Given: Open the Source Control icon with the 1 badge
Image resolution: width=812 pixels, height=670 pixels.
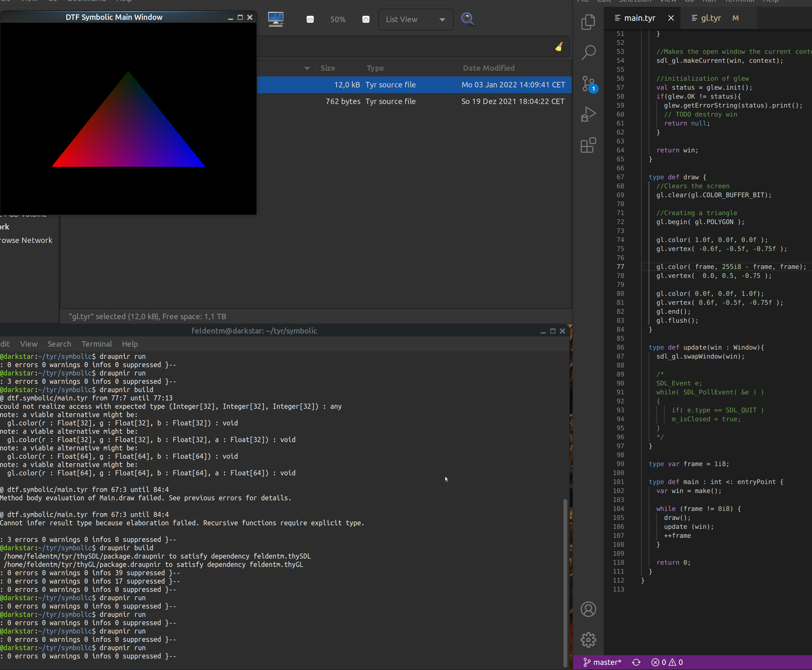Looking at the screenshot, I should (588, 83).
